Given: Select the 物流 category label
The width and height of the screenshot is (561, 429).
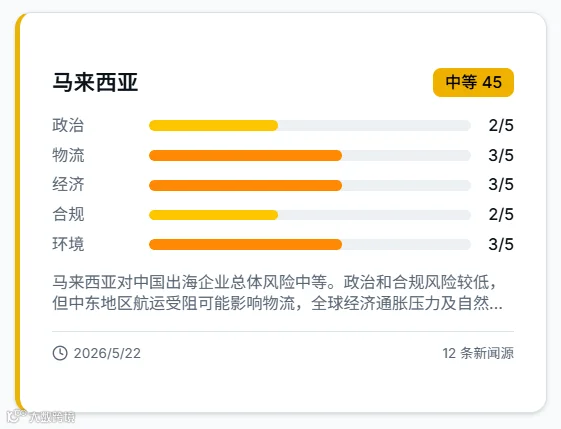Looking at the screenshot, I should (68, 155).
